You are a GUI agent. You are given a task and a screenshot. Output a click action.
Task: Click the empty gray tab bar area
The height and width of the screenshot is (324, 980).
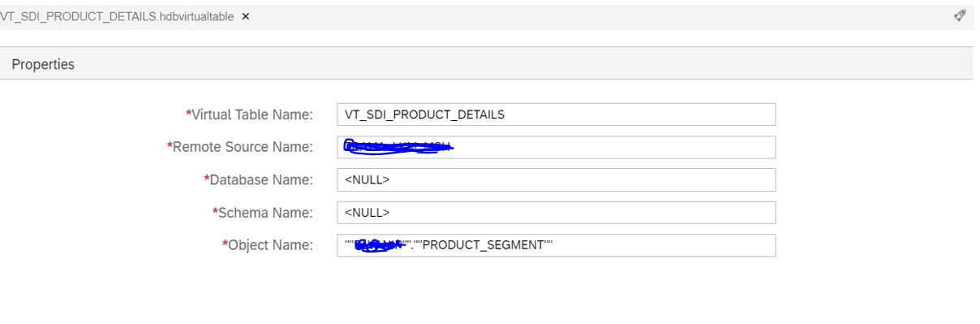600,17
